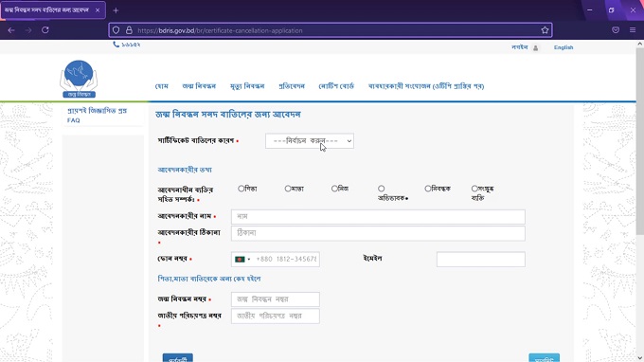The height and width of the screenshot is (362, 644).
Task: Open the মৃত্যু নিবন্ধন menu
Action: (247, 86)
